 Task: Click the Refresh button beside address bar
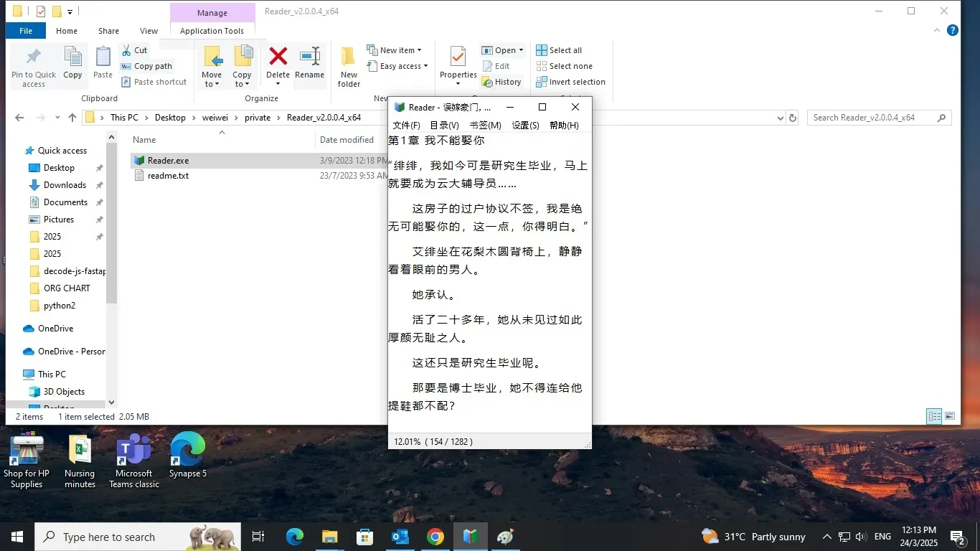click(x=792, y=118)
